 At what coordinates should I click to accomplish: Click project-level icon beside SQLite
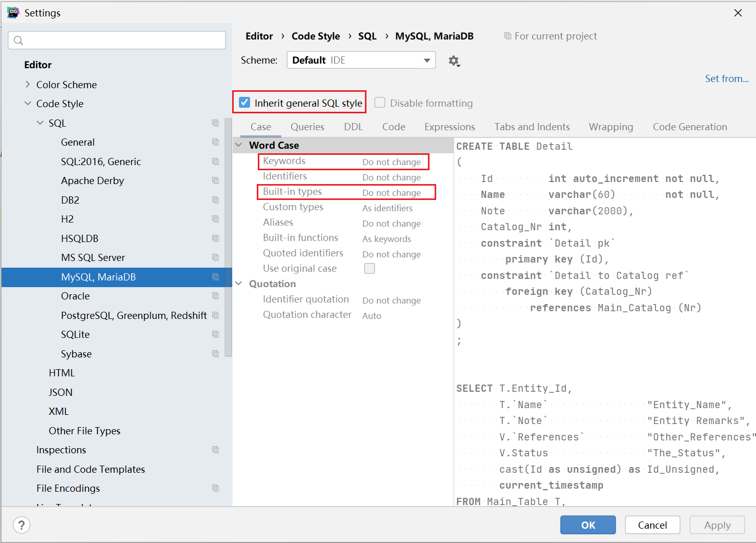click(215, 334)
